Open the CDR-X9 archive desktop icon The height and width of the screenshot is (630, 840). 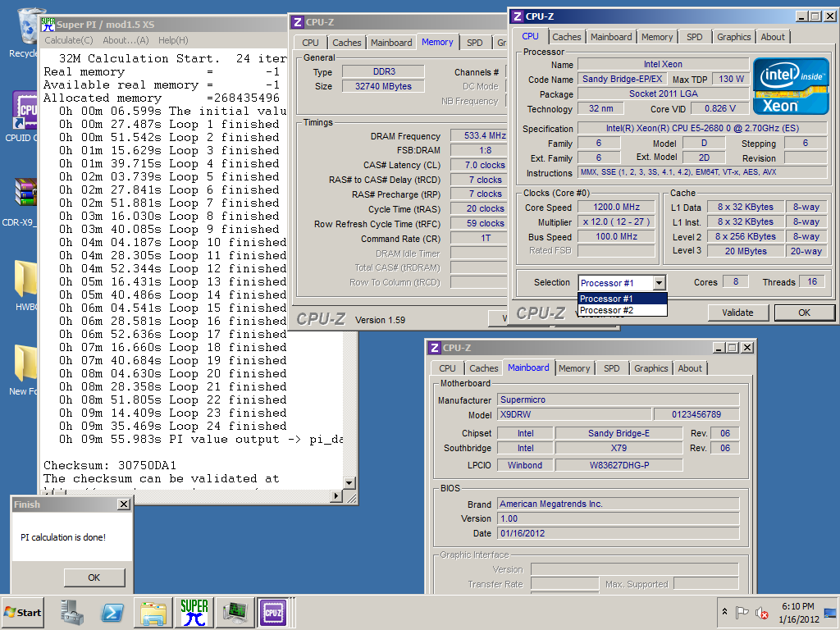[x=24, y=203]
